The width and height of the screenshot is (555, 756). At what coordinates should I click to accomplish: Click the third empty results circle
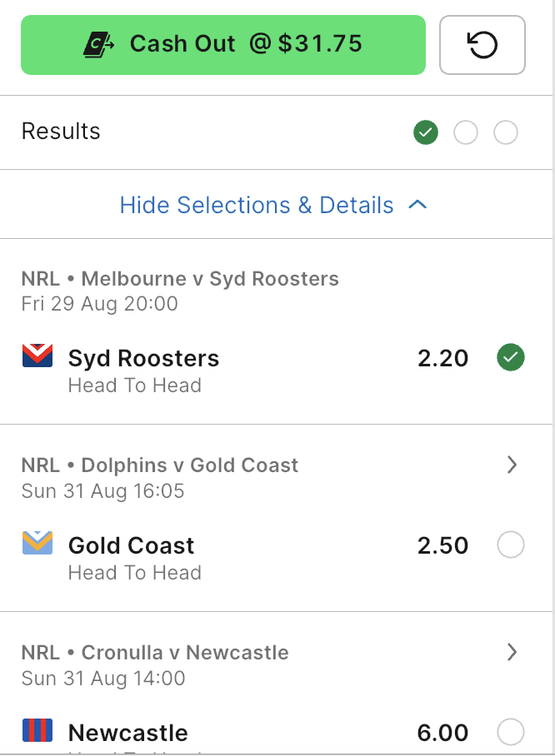[506, 132]
